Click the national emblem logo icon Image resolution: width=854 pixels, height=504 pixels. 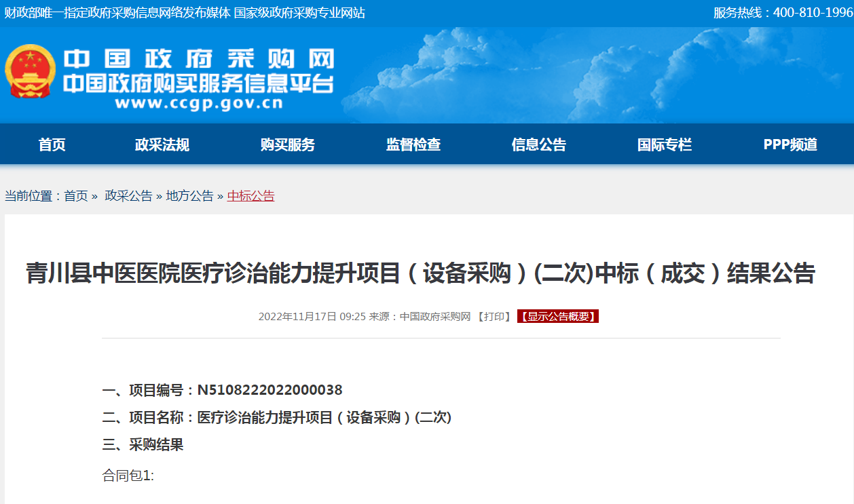point(30,73)
